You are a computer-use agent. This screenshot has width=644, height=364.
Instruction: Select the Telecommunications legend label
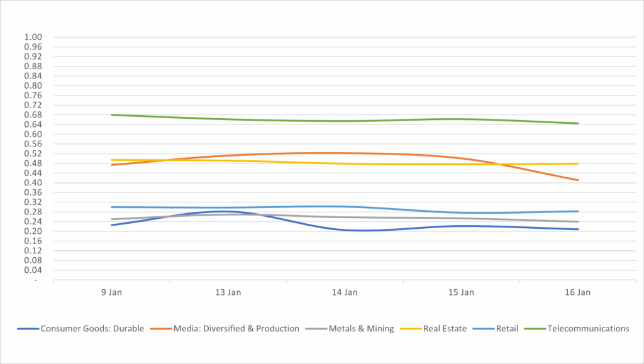(x=588, y=328)
